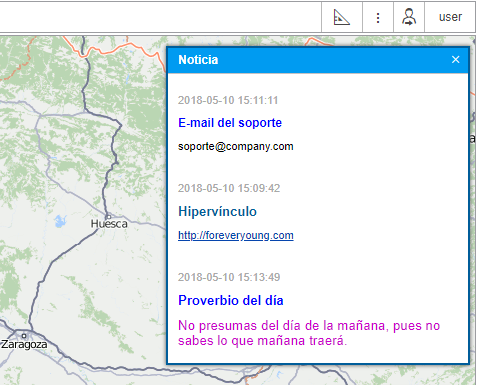Click the Zaragoza city marker on map
Image resolution: width=477 pixels, height=385 pixels.
(24, 336)
